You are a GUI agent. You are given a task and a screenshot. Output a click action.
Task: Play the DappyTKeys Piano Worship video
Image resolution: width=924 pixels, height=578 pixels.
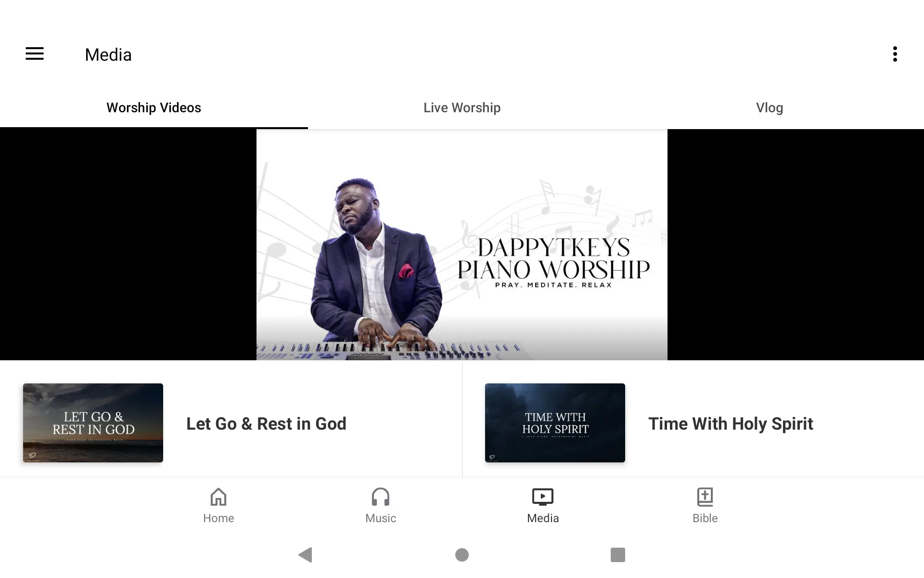pos(462,244)
